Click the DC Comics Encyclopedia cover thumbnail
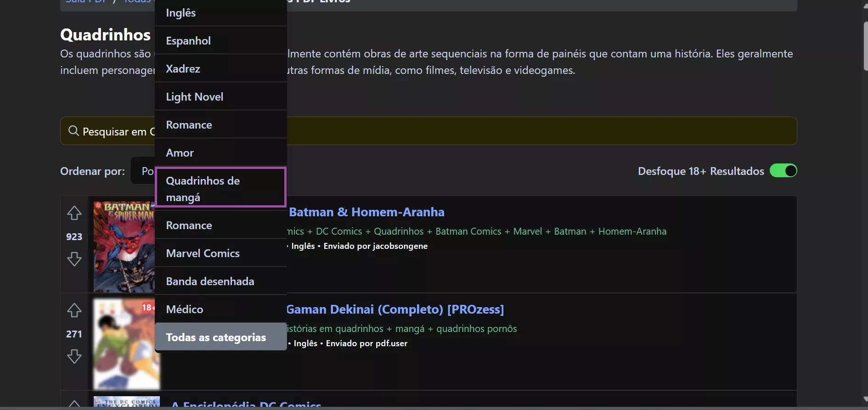 tap(127, 402)
